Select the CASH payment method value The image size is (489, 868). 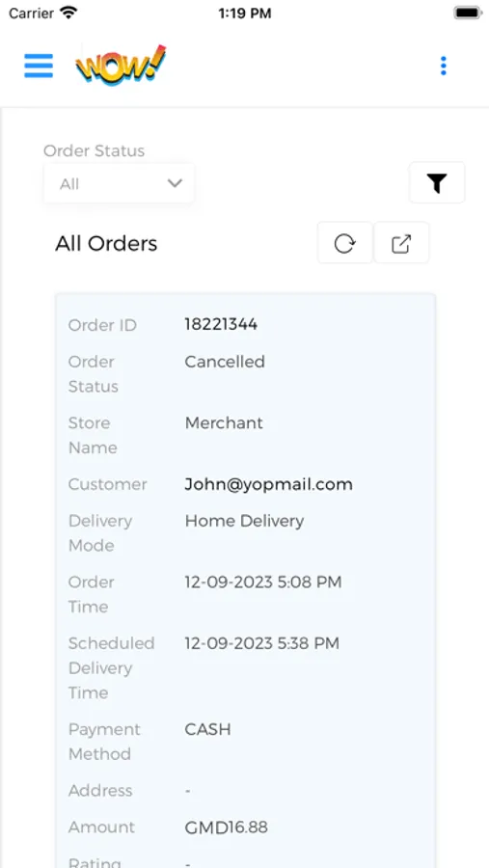click(207, 729)
